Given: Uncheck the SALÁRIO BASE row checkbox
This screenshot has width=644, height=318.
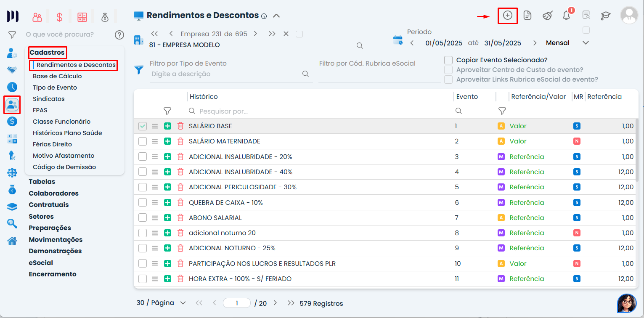Looking at the screenshot, I should (143, 126).
